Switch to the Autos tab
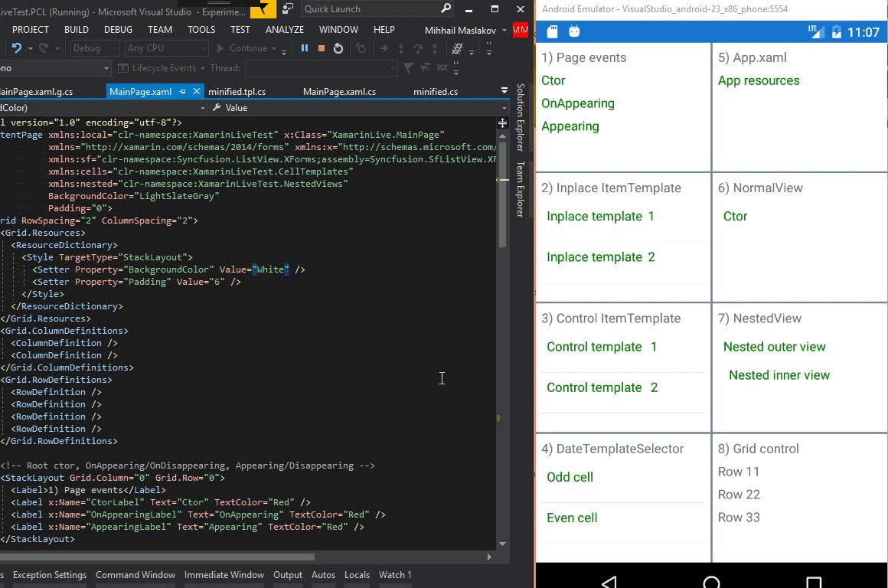The image size is (888, 588). click(x=323, y=574)
